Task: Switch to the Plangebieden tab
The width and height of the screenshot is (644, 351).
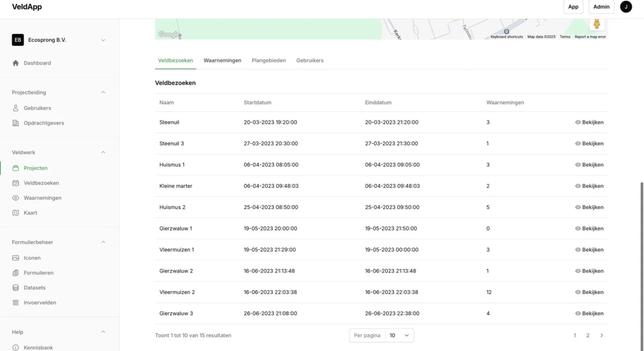Action: (x=269, y=61)
